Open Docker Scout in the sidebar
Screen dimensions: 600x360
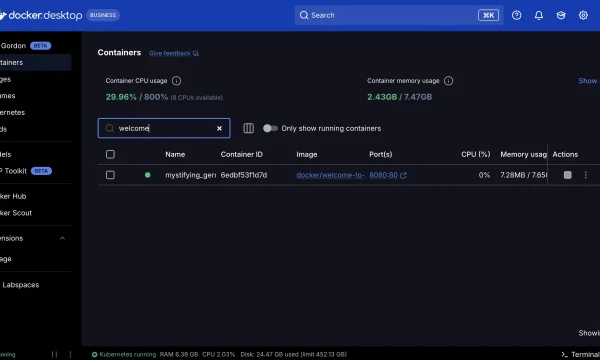point(35,213)
